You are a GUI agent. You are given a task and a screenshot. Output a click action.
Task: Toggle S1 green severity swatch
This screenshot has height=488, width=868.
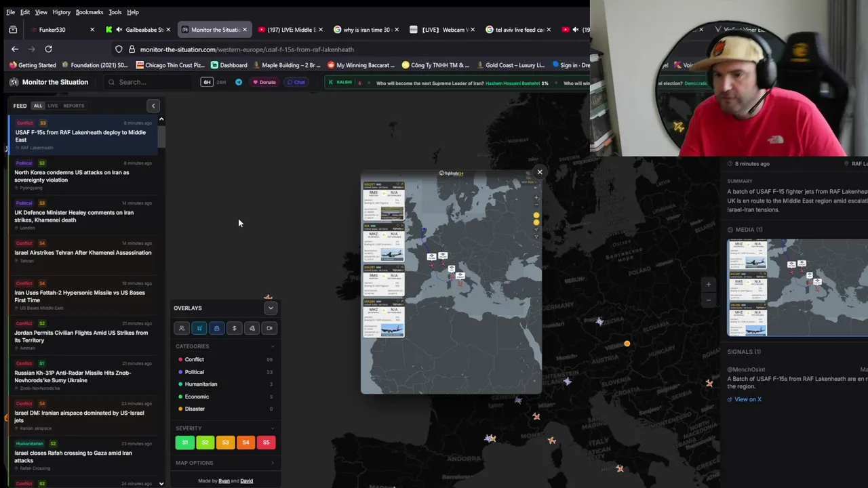point(184,443)
